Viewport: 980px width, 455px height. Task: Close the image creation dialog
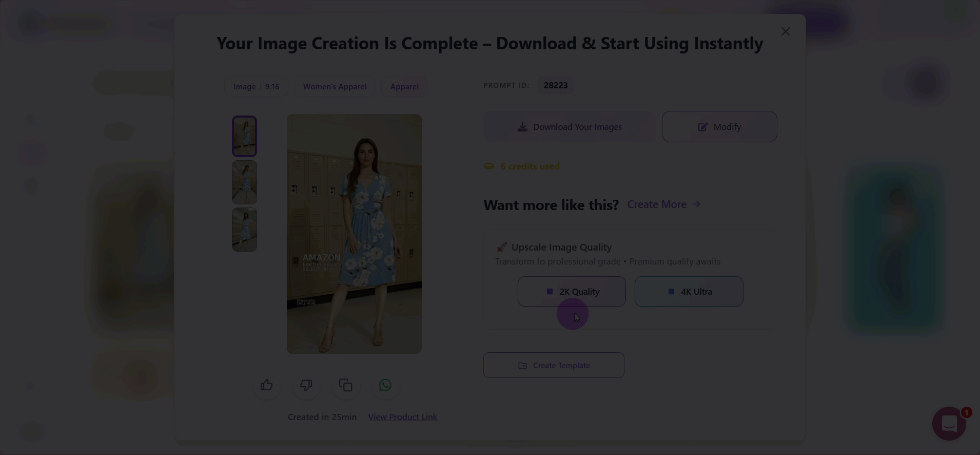pyautogui.click(x=785, y=32)
